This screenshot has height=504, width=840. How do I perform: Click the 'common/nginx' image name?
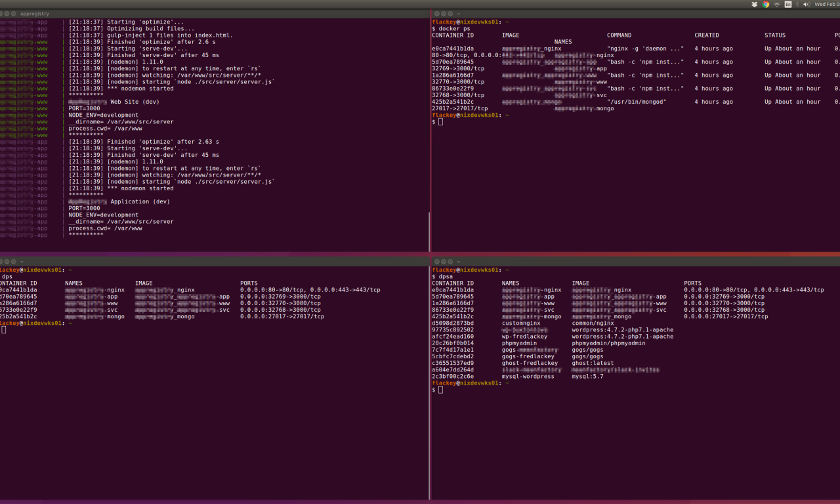[x=593, y=324]
